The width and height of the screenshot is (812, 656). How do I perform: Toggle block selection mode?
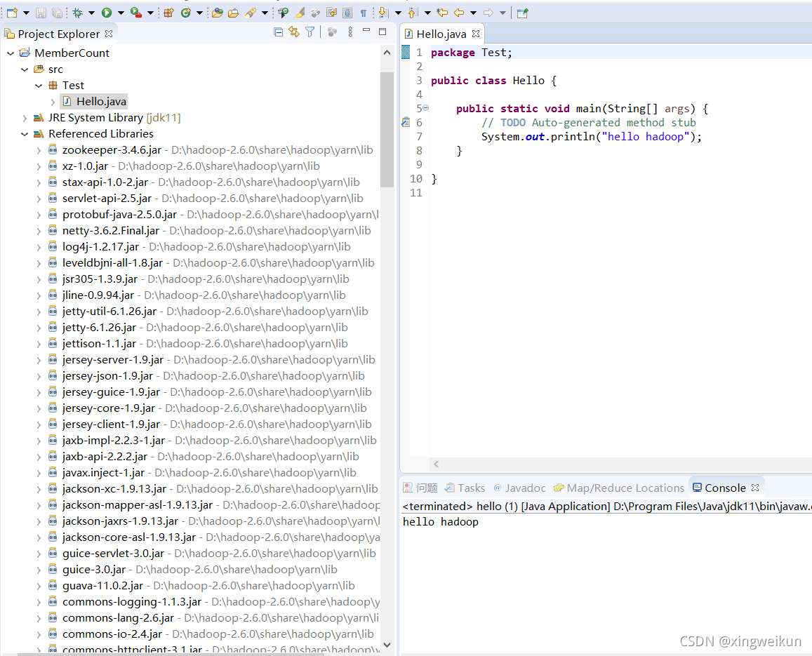[x=347, y=13]
